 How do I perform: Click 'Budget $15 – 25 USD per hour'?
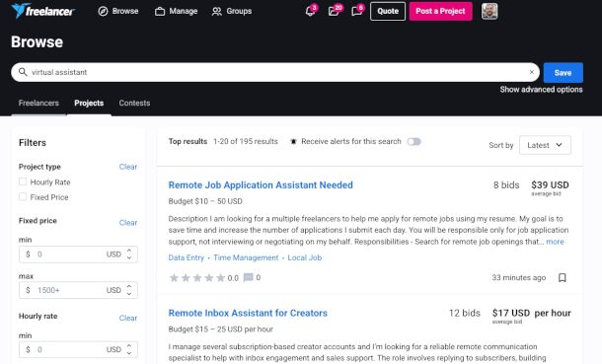click(x=220, y=329)
